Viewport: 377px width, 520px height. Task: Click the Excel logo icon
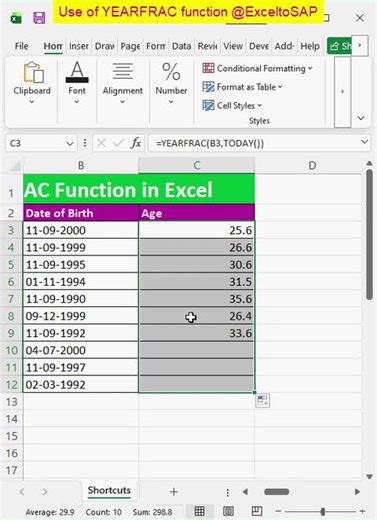click(x=16, y=18)
